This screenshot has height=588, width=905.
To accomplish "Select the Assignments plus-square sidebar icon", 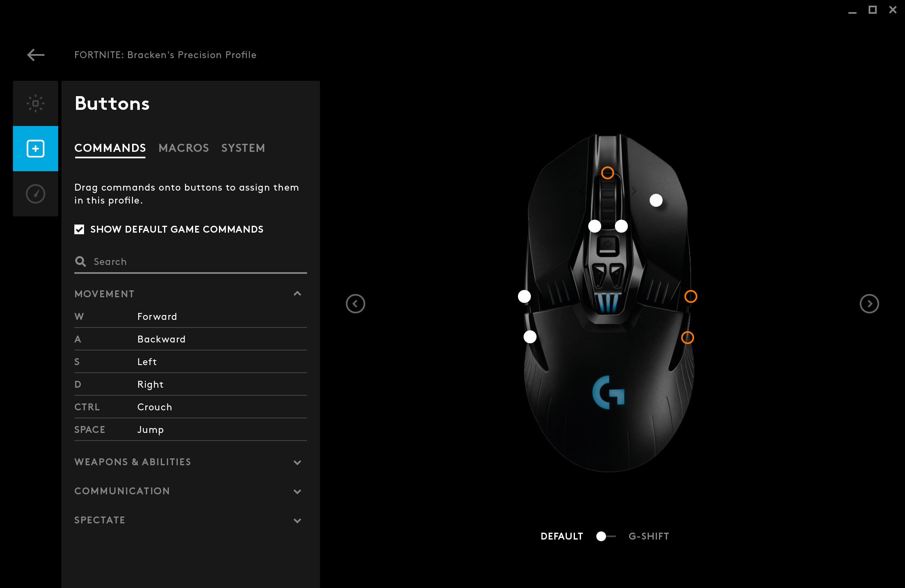I will coord(36,149).
